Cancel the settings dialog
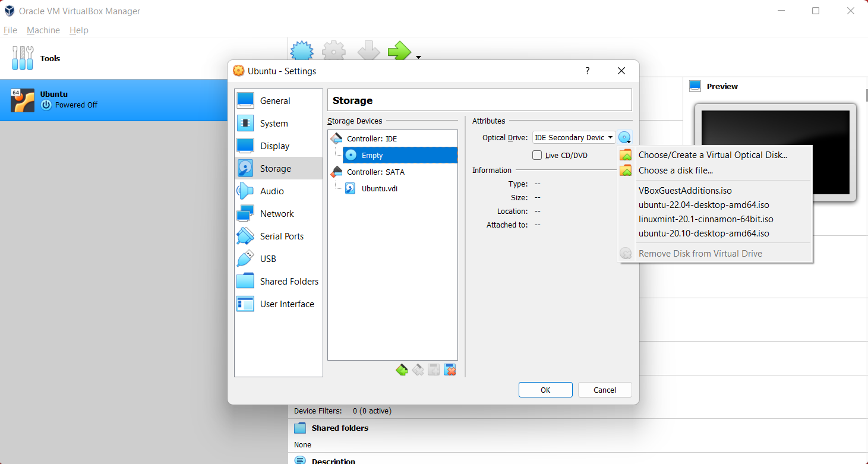The image size is (868, 464). tap(604, 390)
